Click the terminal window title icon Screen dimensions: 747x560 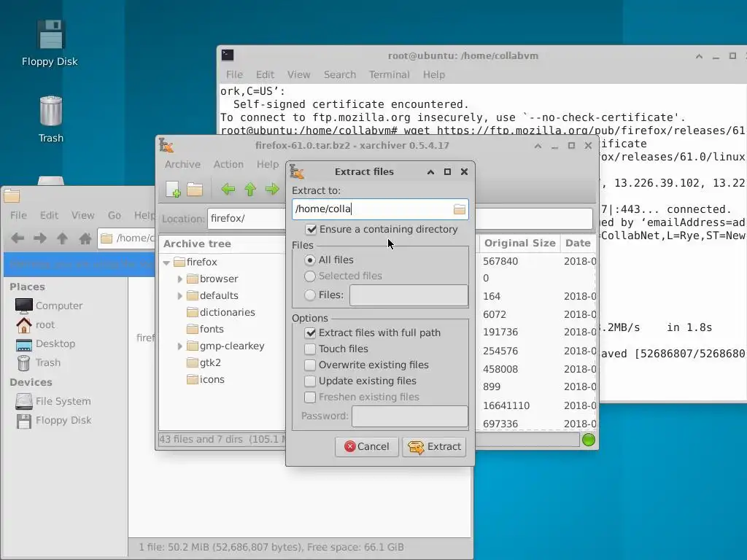[x=228, y=55]
